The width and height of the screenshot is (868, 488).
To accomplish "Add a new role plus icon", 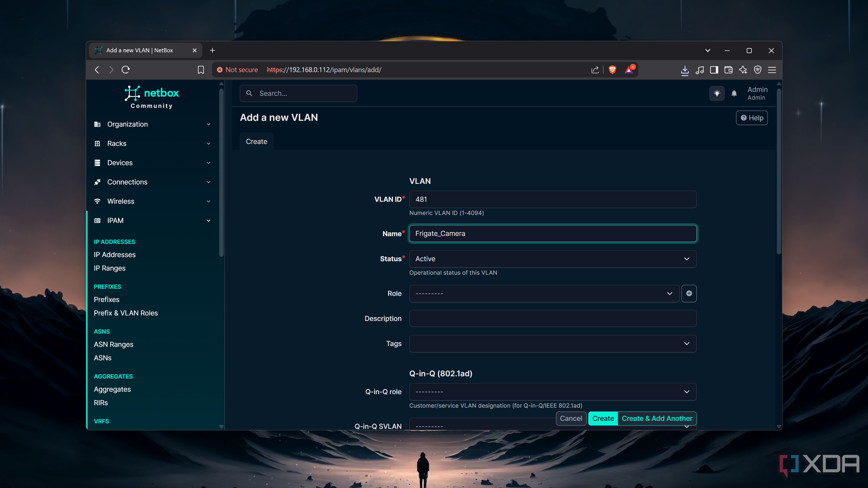I will [689, 293].
